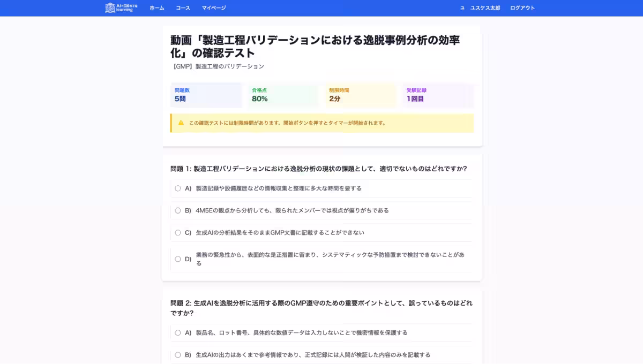Screen dimensions: 643x364
Task: Select answer D for question 1
Action: click(x=177, y=259)
